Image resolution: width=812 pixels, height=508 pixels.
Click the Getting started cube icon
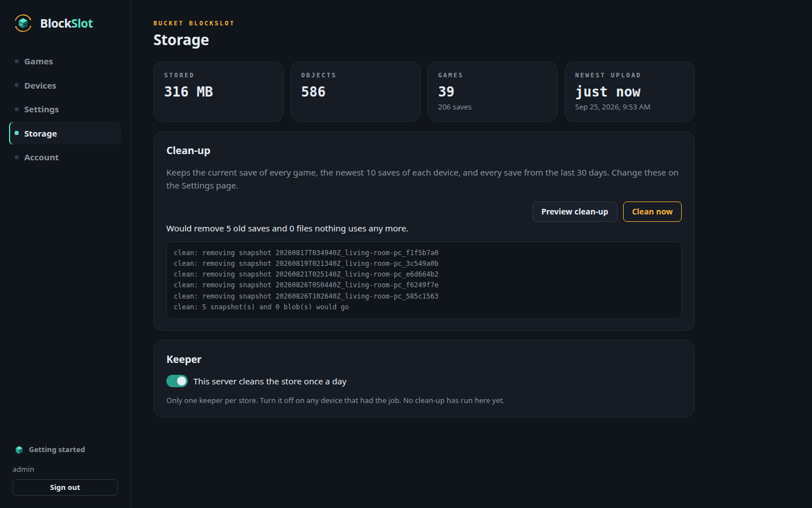19,450
